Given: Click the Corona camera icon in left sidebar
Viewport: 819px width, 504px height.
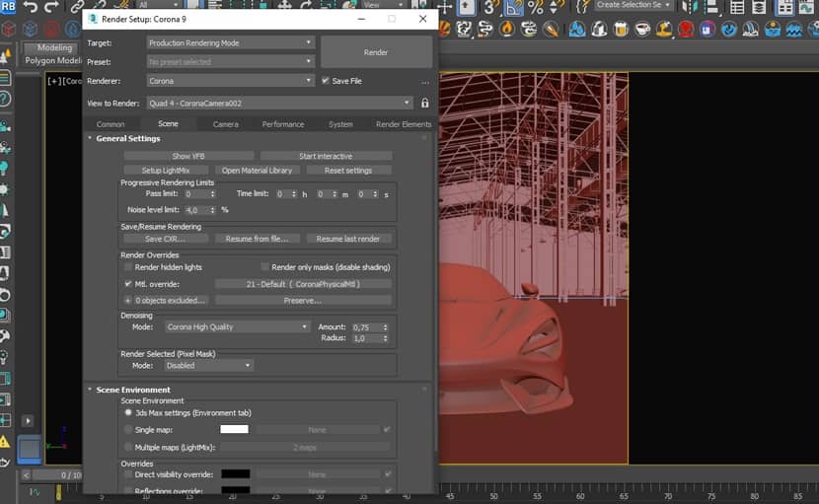Looking at the screenshot, I should pos(5,126).
